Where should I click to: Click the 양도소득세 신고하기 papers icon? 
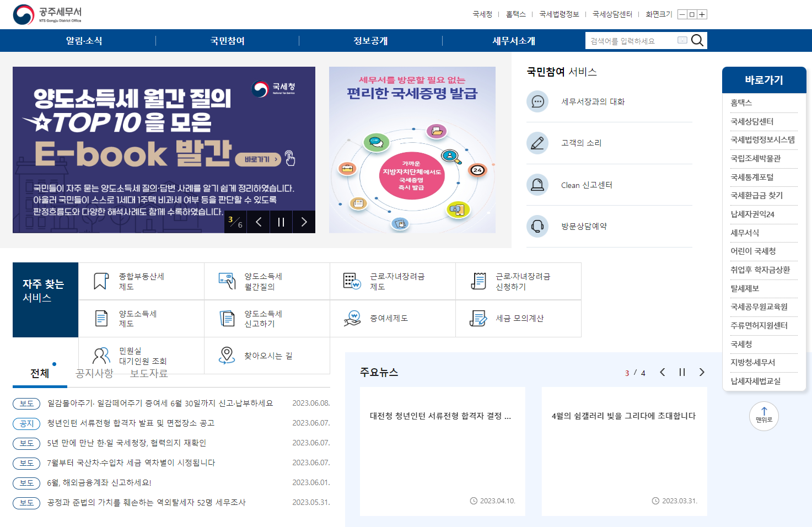tap(227, 319)
